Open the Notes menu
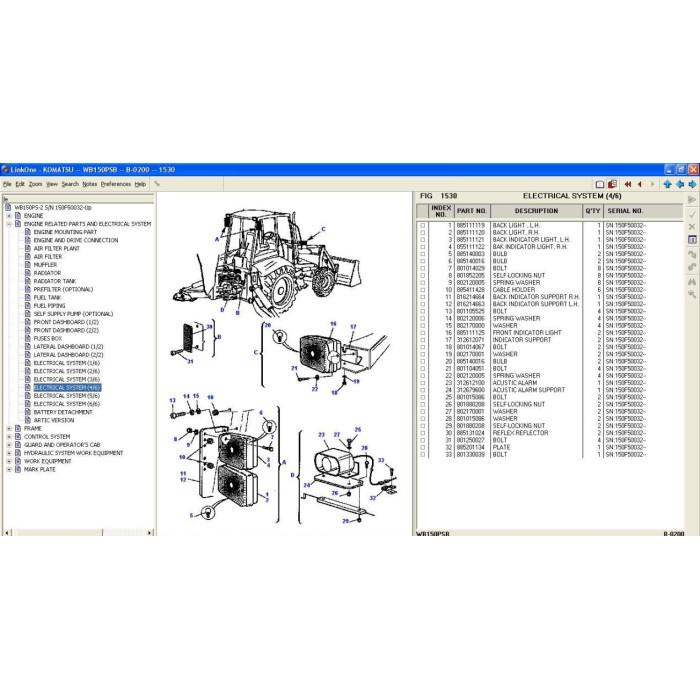Viewport: 700px width, 700px height. (90, 184)
